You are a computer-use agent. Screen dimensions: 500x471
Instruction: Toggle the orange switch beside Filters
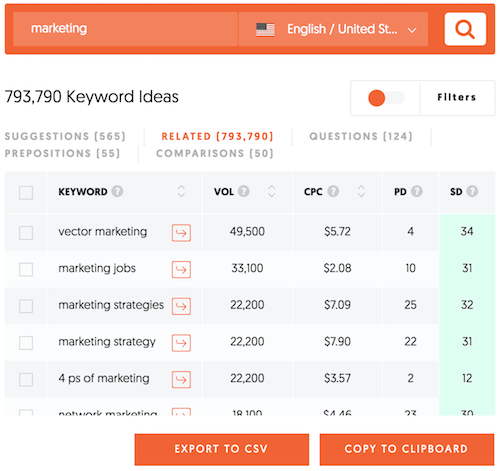[386, 98]
